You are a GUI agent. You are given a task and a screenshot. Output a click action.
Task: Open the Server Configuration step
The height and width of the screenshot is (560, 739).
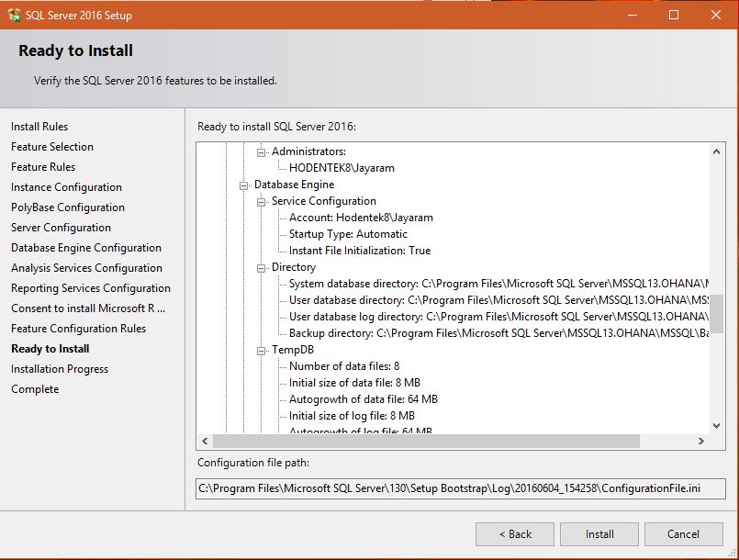[x=61, y=227]
